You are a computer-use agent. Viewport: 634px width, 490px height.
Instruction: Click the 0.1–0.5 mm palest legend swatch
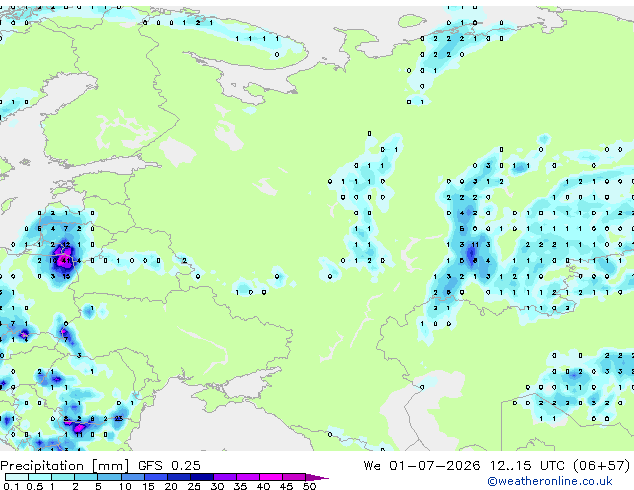click(x=17, y=477)
